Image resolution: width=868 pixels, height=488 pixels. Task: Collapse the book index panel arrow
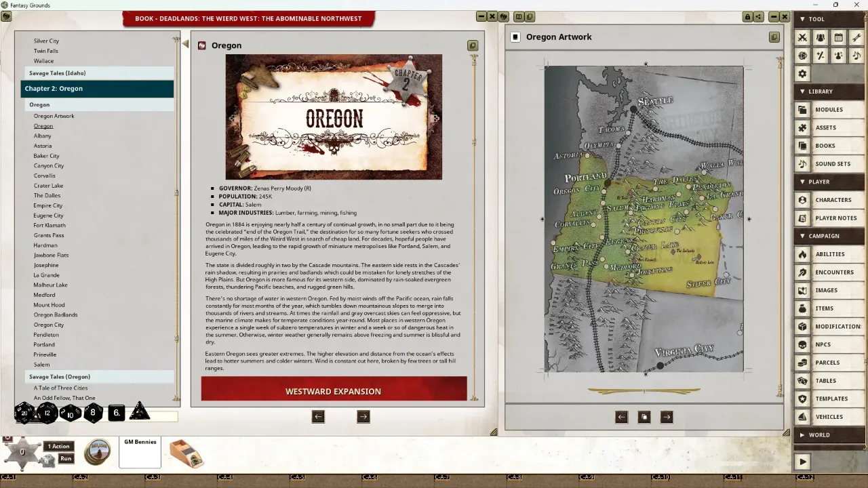pos(185,44)
